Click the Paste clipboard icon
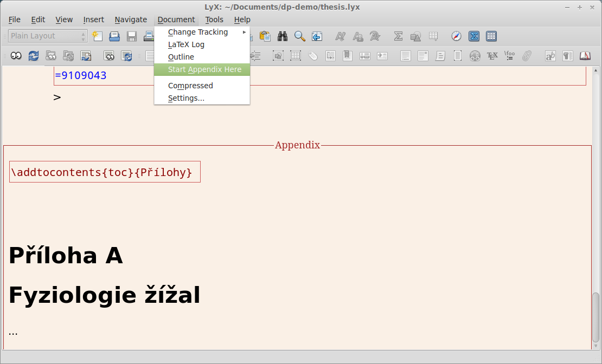Viewport: 602px width, 364px height. 265,36
